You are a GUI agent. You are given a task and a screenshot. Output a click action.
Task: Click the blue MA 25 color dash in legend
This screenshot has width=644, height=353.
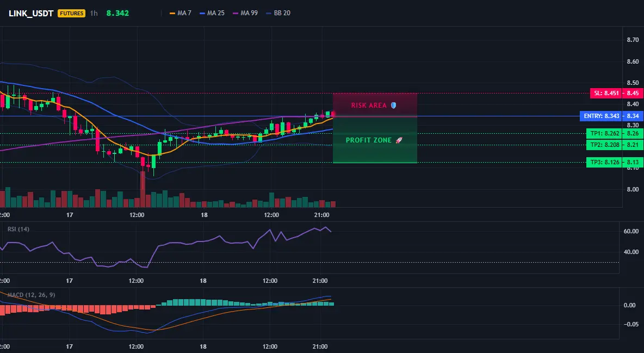point(202,13)
